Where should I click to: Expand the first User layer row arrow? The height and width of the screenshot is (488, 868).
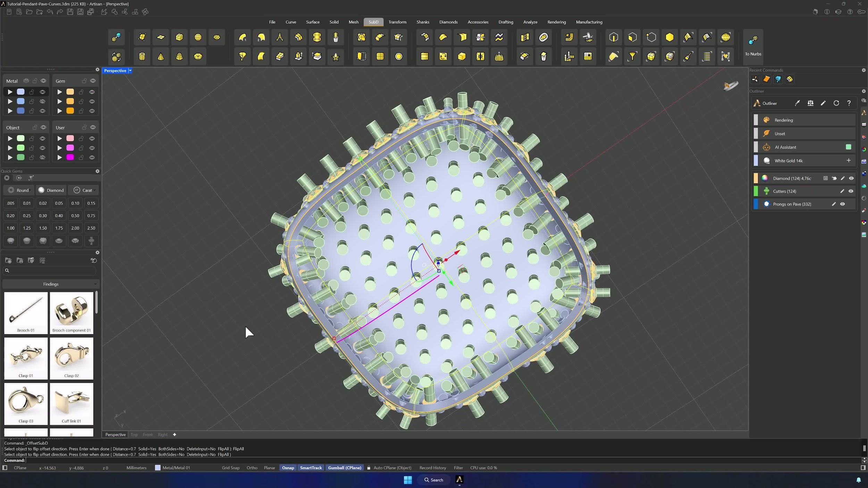coord(60,138)
